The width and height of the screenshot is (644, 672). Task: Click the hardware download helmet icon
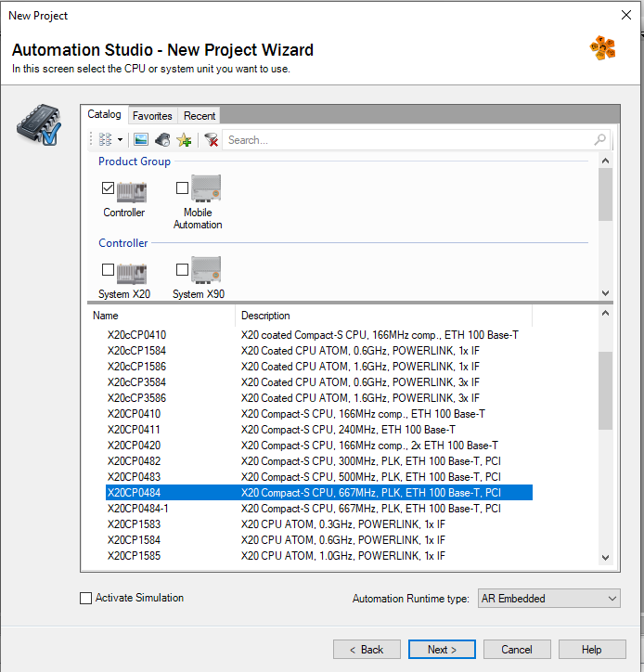(x=162, y=140)
